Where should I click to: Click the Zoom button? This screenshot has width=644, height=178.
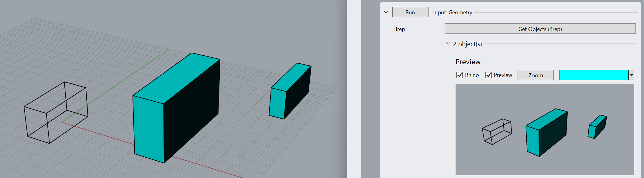point(536,75)
